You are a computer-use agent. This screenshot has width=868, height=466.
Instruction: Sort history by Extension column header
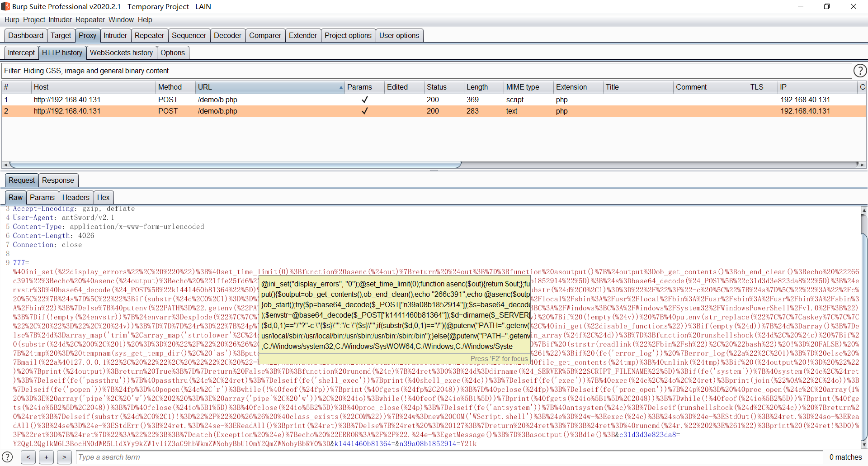pyautogui.click(x=578, y=87)
